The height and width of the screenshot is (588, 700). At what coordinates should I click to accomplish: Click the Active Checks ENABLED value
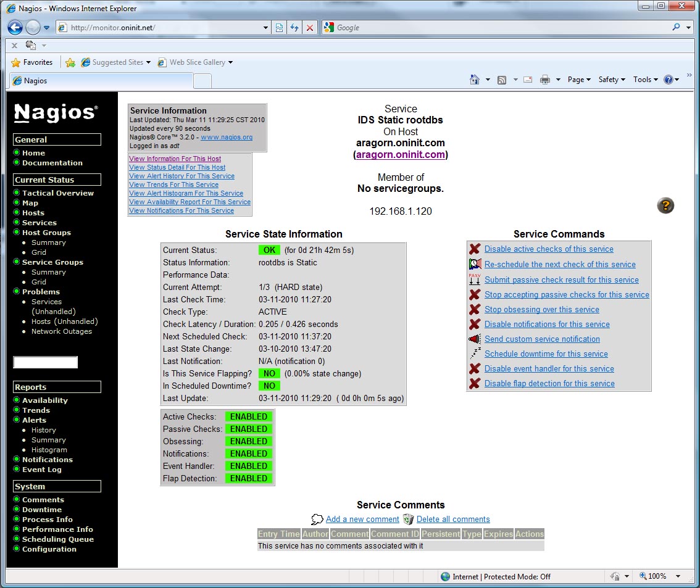coord(248,416)
